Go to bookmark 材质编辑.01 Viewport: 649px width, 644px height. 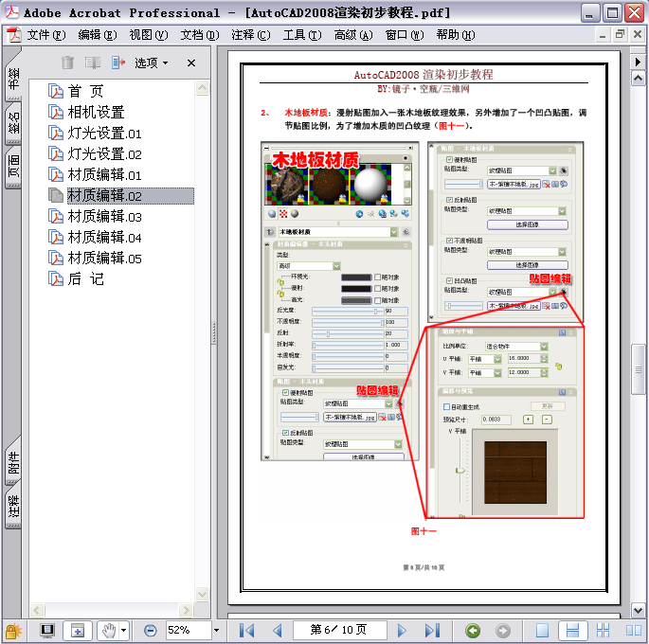tap(105, 174)
